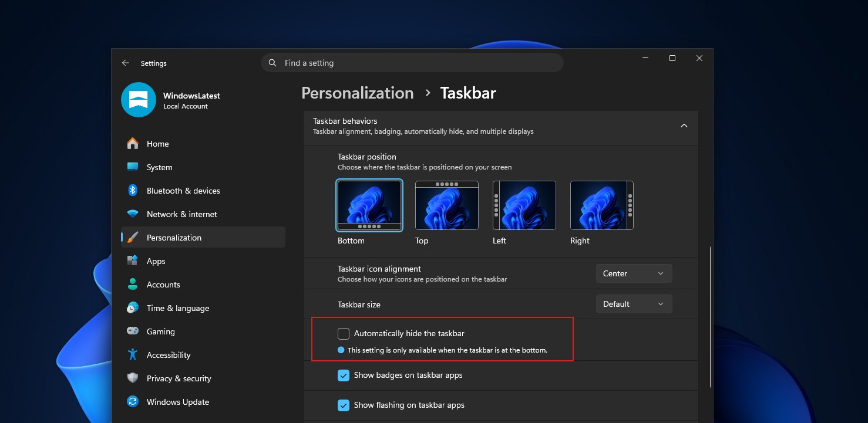The image size is (868, 423).
Task: Open Accessibility settings
Action: tap(203, 355)
